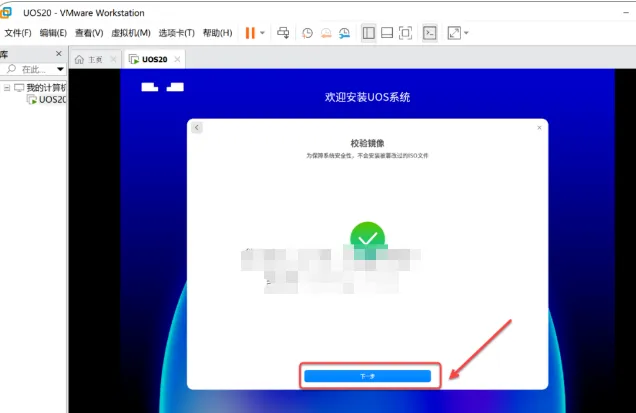Open the library search filter dropdown
Screen dimensions: 636x413
point(60,69)
